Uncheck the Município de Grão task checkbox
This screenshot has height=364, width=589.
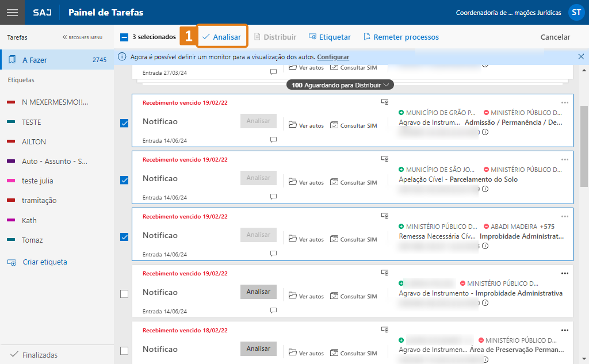coord(124,123)
